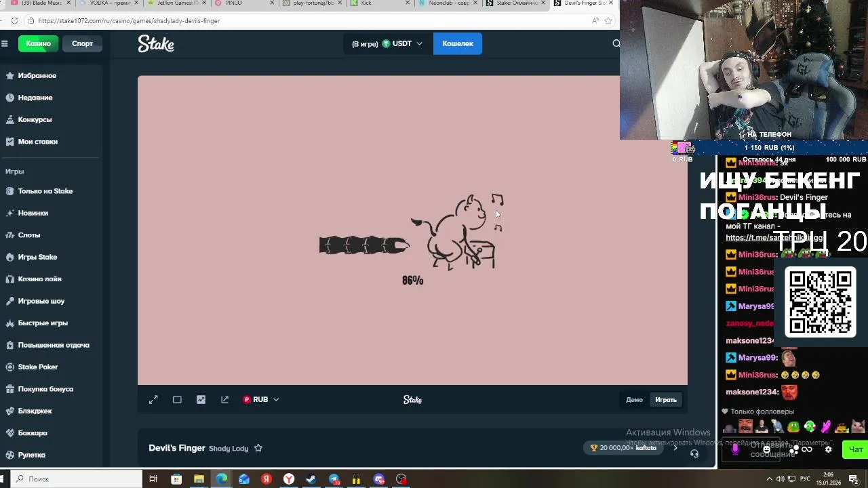
Task: Open Microsoft Store from the taskbar
Action: 176,479
